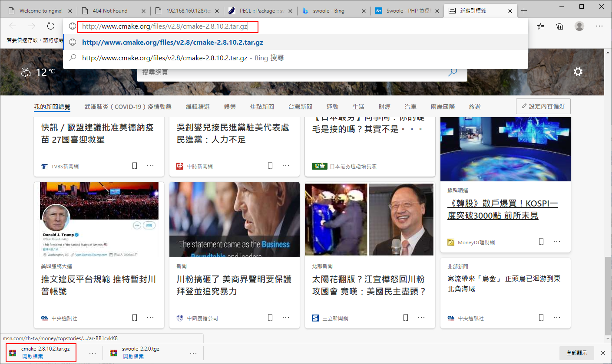This screenshot has width=612, height=364.
Task: Click the cmake-2.8.10.2.tar.gz file icon
Action: tap(13, 353)
